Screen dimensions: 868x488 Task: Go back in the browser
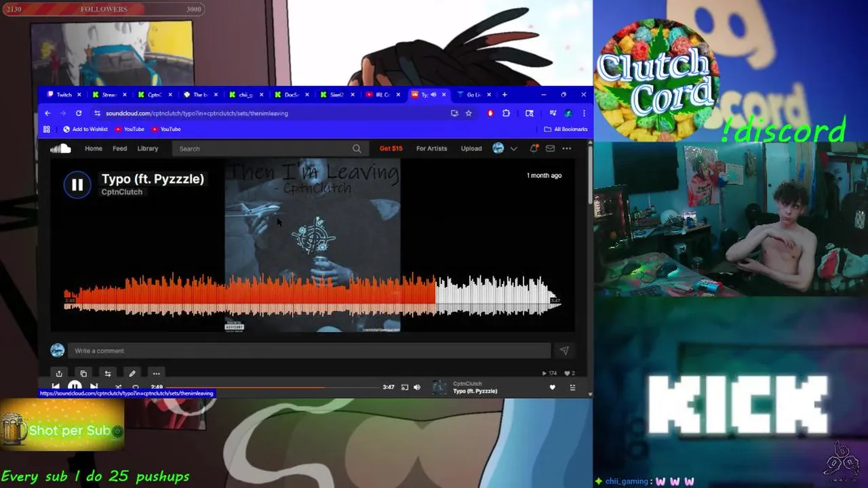tap(47, 113)
